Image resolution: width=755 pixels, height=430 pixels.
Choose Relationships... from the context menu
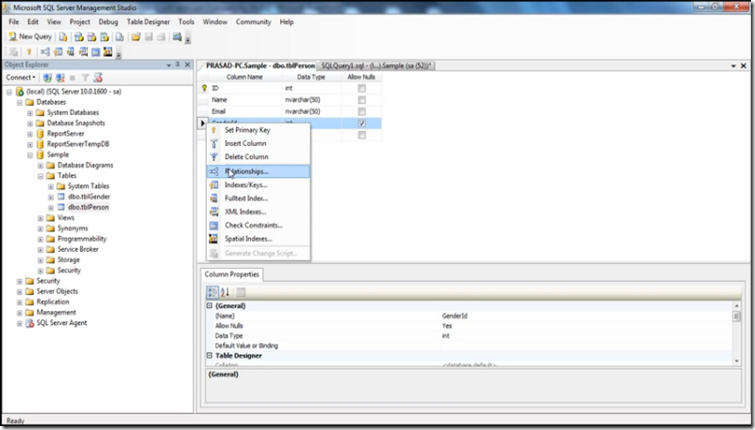tap(259, 171)
